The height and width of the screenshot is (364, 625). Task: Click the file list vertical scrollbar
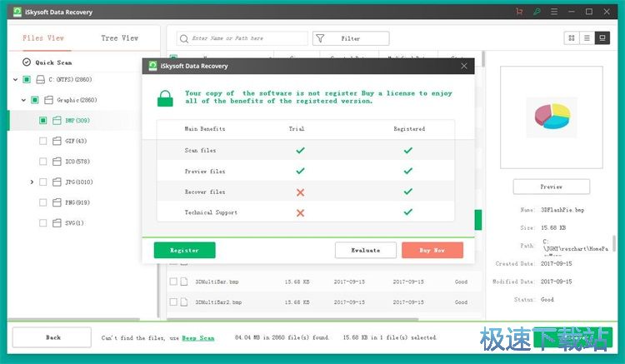coord(483,58)
